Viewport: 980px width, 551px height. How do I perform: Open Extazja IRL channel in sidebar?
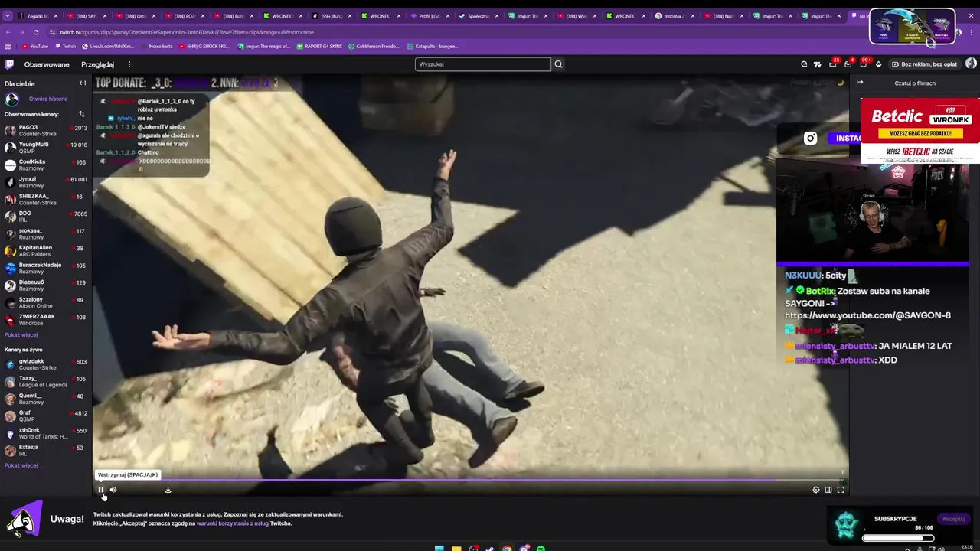(x=46, y=450)
